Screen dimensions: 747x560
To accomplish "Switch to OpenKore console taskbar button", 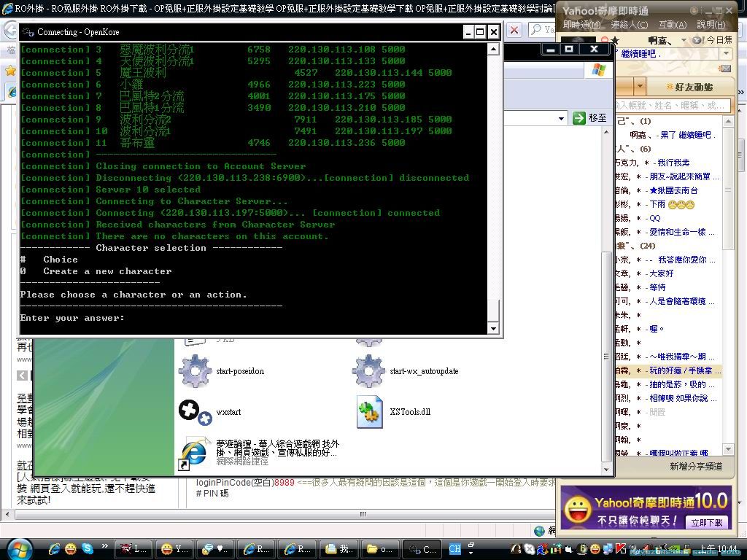I will (x=422, y=548).
